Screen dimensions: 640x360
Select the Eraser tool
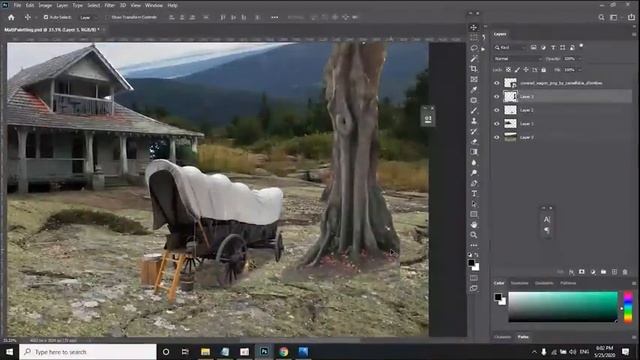click(x=473, y=142)
